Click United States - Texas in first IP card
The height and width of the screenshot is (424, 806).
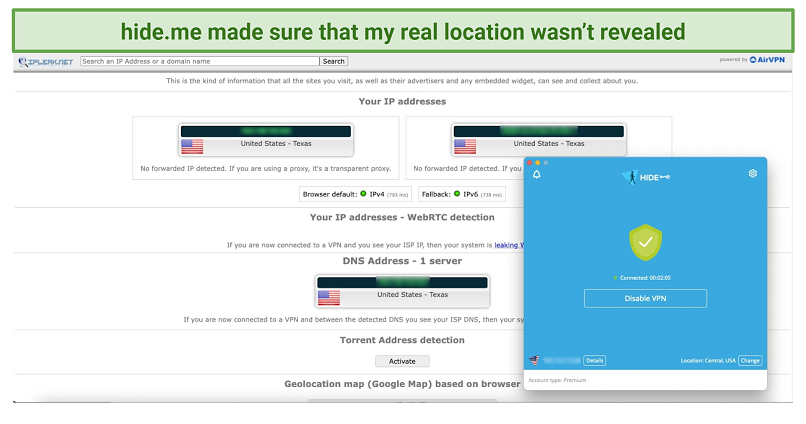tap(276, 143)
